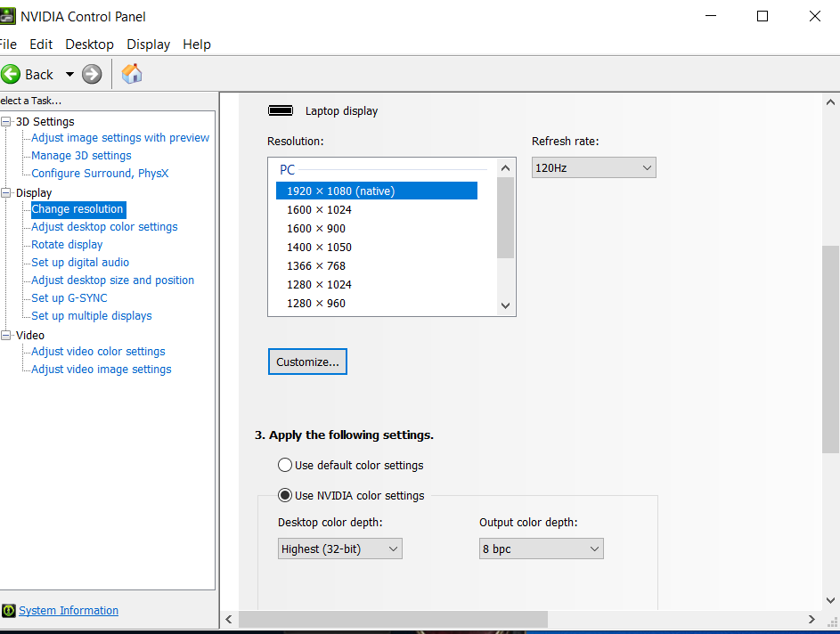Open the Desktop color depth dropdown
This screenshot has width=840, height=634.
(340, 549)
